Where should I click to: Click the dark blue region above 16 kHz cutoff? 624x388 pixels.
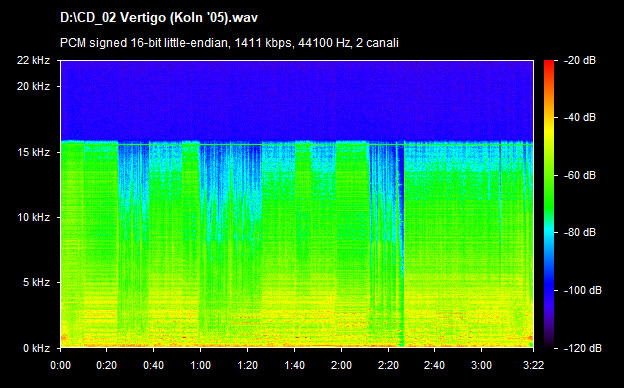[x=297, y=101]
